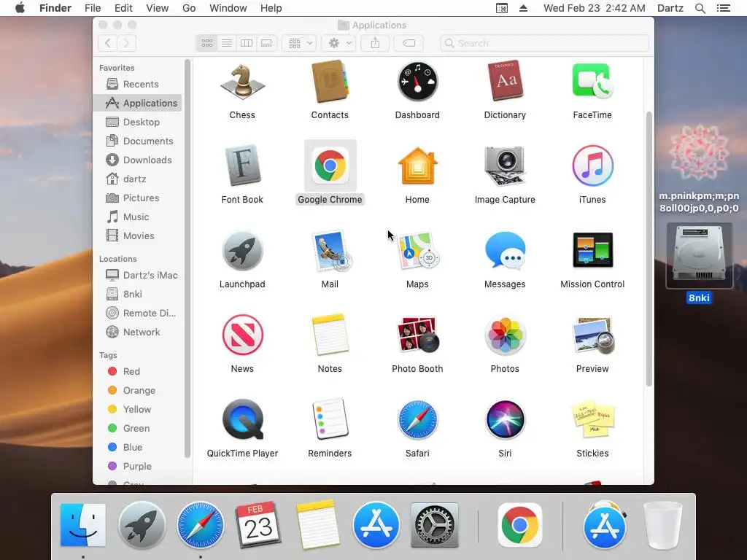This screenshot has width=747, height=560.
Task: Filter by the Red tag
Action: (137, 371)
